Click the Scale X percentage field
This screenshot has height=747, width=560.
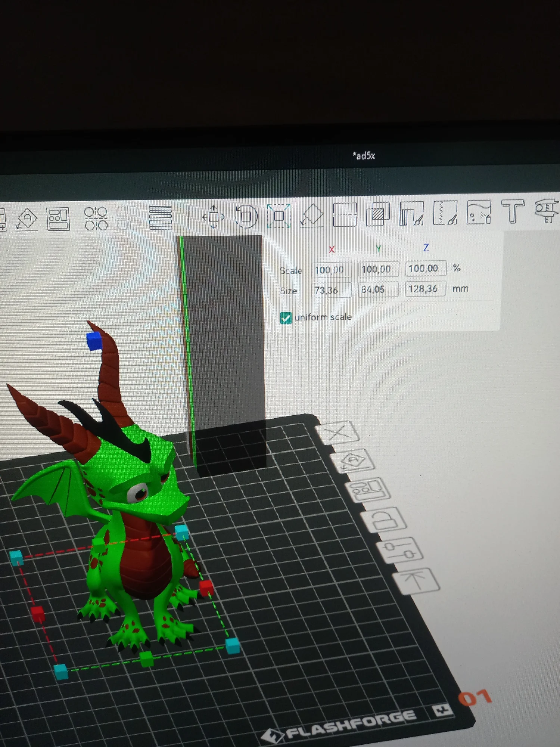click(x=332, y=270)
